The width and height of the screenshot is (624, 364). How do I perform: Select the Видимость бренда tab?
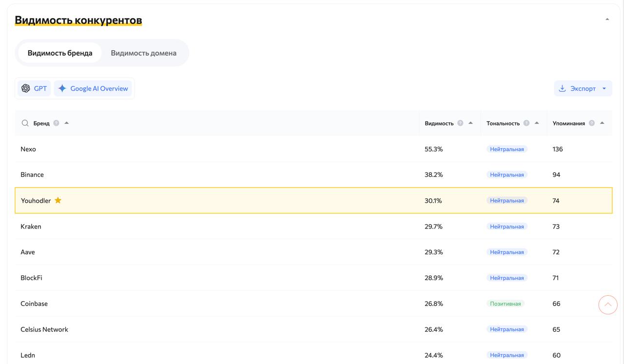pos(60,53)
